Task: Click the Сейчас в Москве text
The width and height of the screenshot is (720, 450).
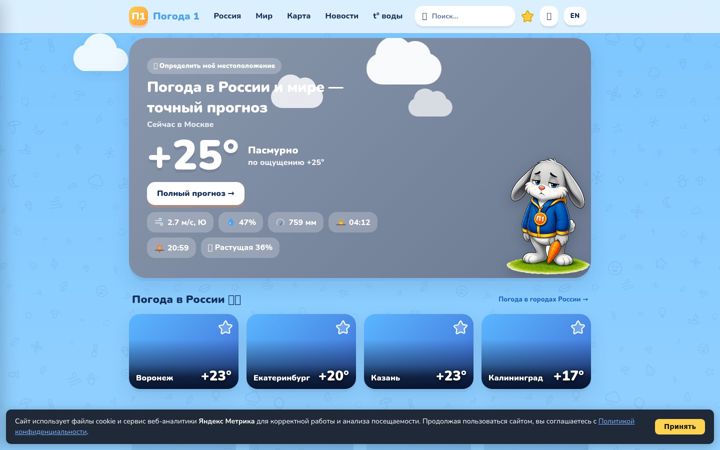Action: [180, 124]
